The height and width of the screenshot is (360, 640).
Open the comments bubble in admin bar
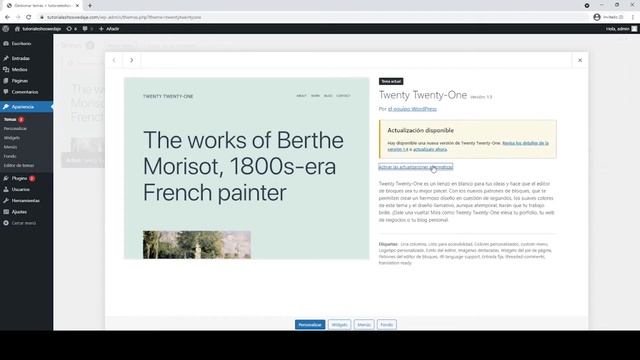pos(85,29)
